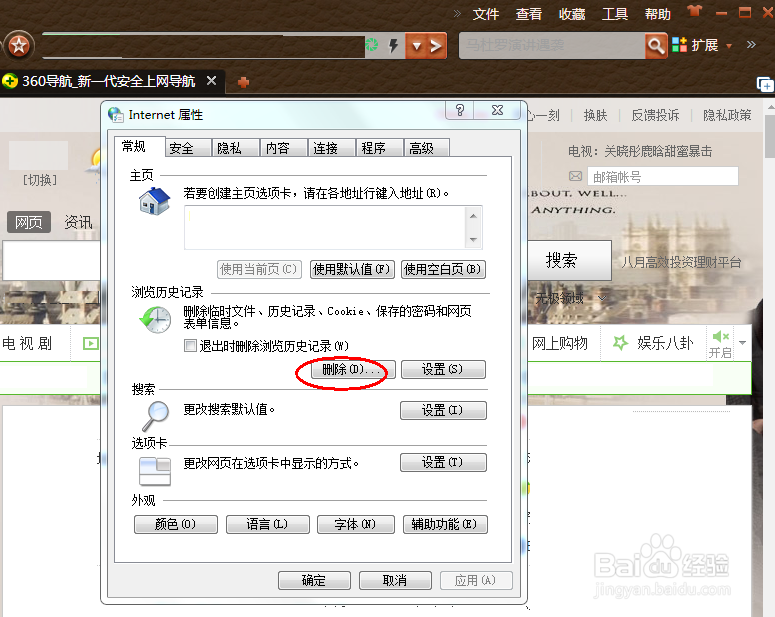The width and height of the screenshot is (775, 617).
Task: Open the 帮助 menu
Action: pos(657,14)
